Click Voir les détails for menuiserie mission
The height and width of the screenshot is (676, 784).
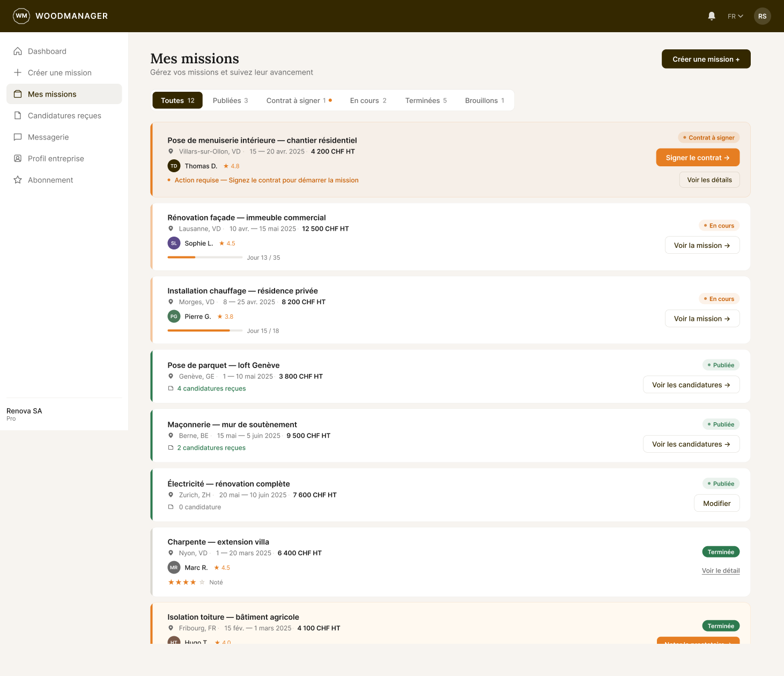pyautogui.click(x=709, y=180)
